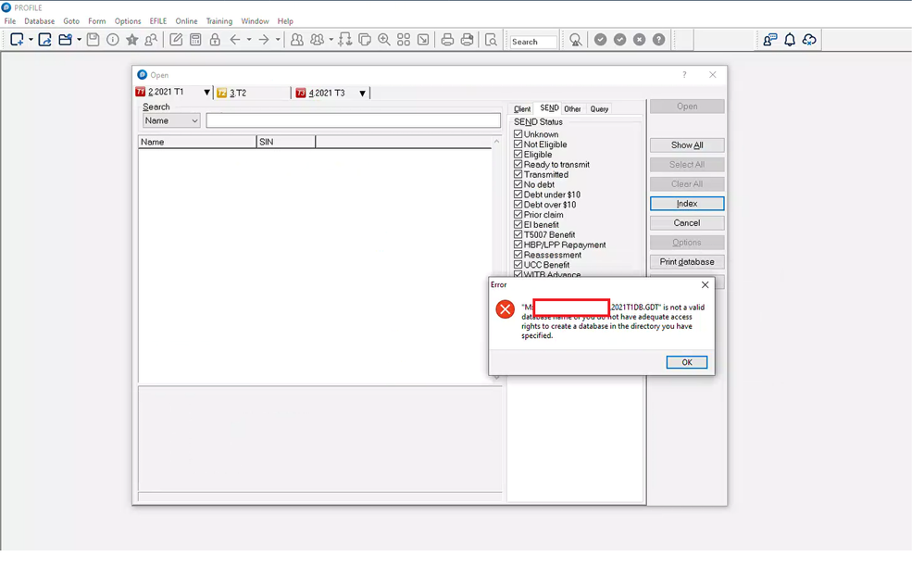Toggle the Transmitted checkbox
Viewport: 924px width, 565px height.
(x=518, y=174)
